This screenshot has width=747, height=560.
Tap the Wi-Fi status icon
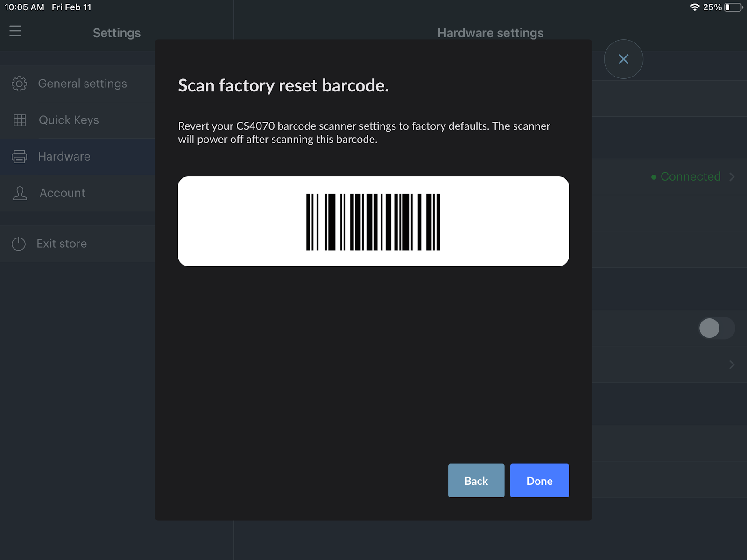click(694, 7)
